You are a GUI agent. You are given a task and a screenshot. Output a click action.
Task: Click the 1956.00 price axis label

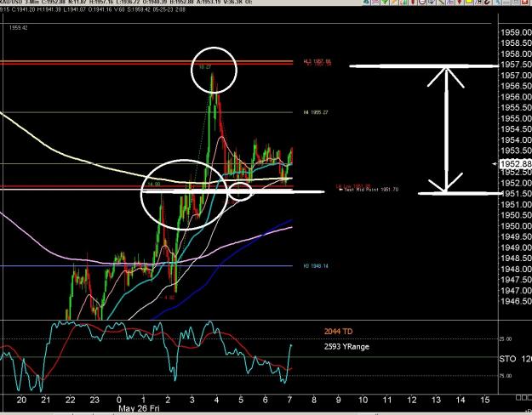tap(516, 97)
